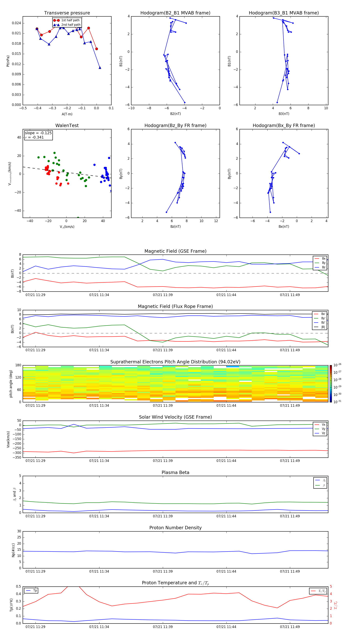Click the pitch angle flux colorbar

(331, 384)
